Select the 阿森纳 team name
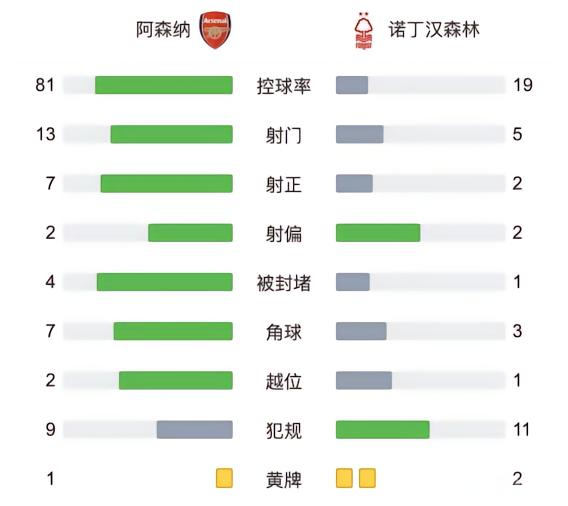This screenshot has height=506, width=568. coord(163,30)
